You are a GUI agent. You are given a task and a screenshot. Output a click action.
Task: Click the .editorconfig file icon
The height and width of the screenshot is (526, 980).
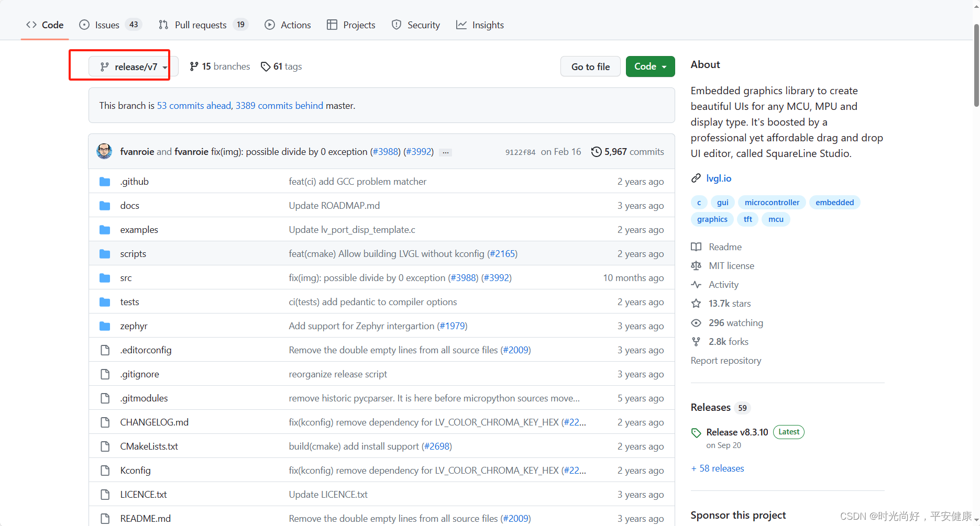pyautogui.click(x=105, y=350)
